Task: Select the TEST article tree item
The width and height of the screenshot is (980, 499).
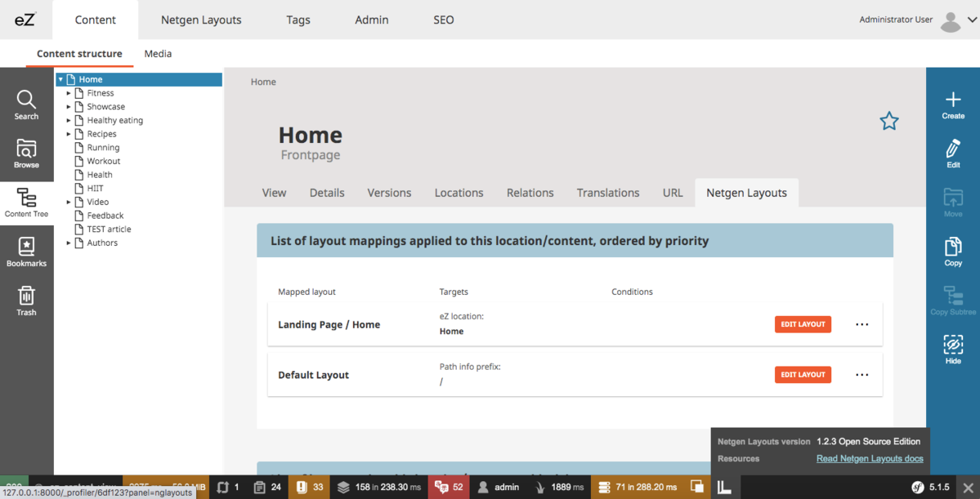Action: coord(109,229)
